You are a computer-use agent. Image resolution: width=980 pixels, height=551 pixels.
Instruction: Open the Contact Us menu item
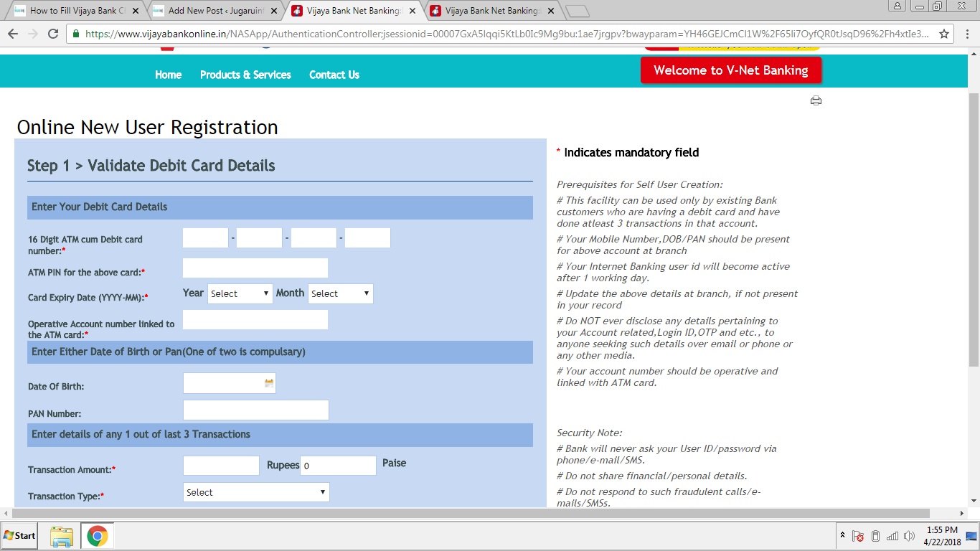click(x=334, y=75)
